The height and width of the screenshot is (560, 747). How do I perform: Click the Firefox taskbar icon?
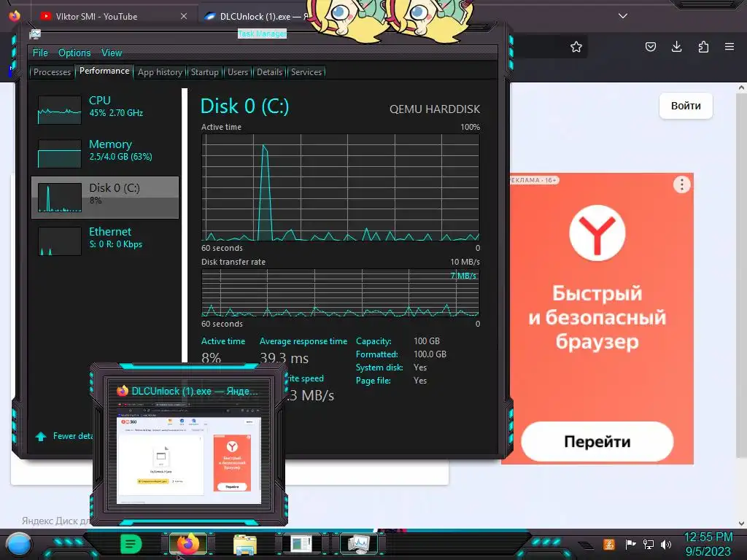[x=188, y=544]
